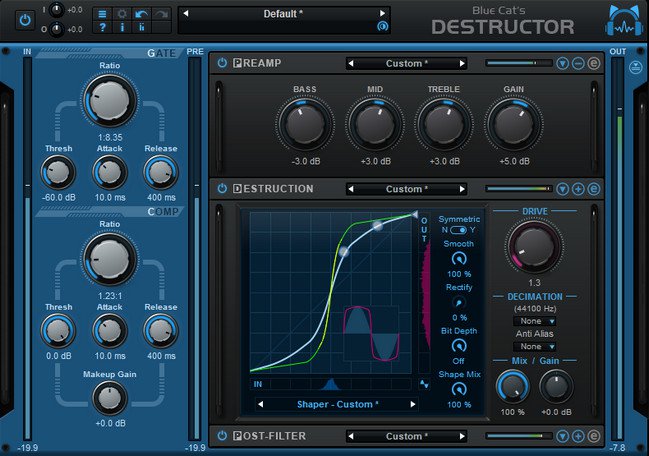
Task: Load previous main preset with left arrow
Action: 186,14
